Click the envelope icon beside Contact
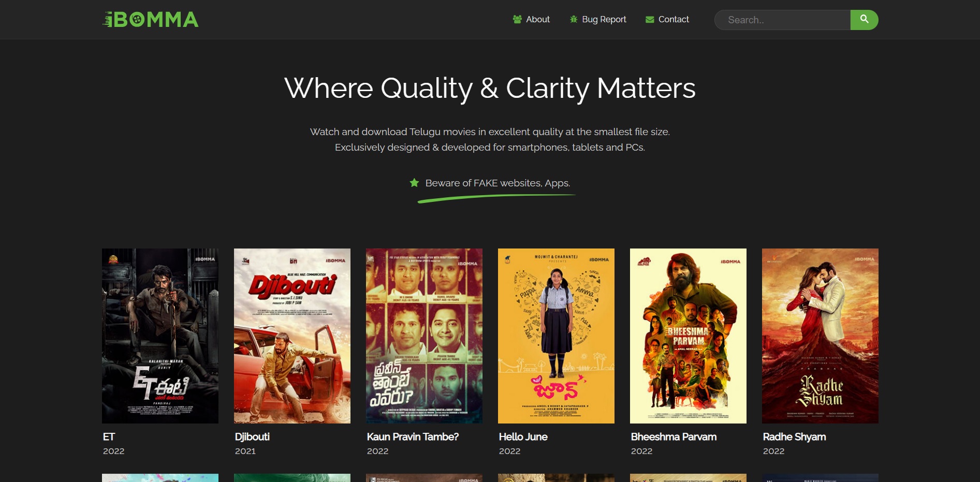This screenshot has width=980, height=482. (x=650, y=20)
